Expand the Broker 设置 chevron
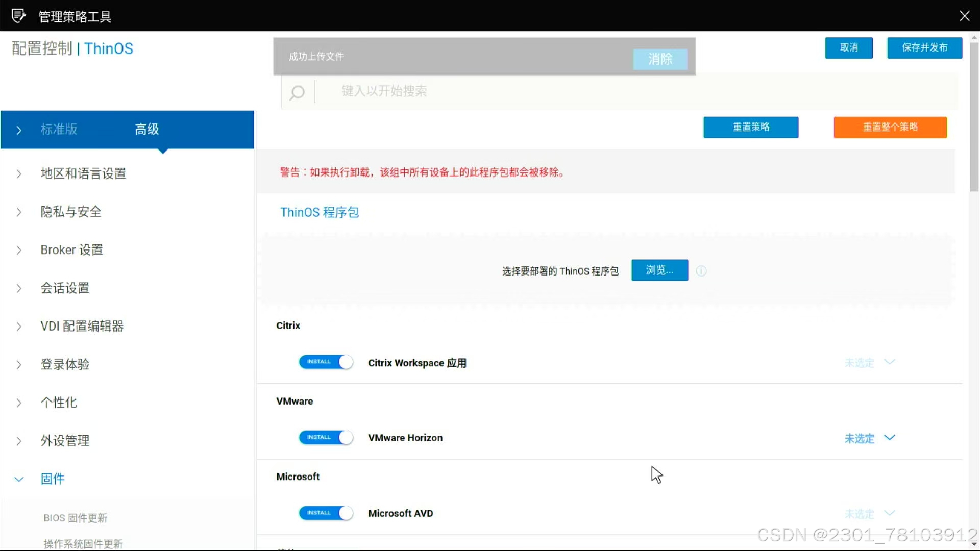 19,250
